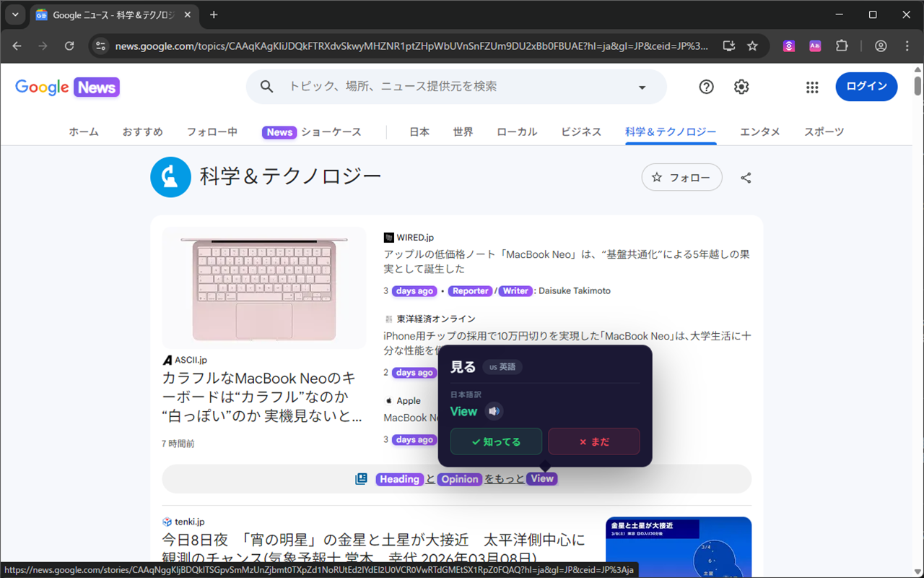Image resolution: width=924 pixels, height=578 pixels.
Task: Switch to the 日本 section
Action: 419,131
